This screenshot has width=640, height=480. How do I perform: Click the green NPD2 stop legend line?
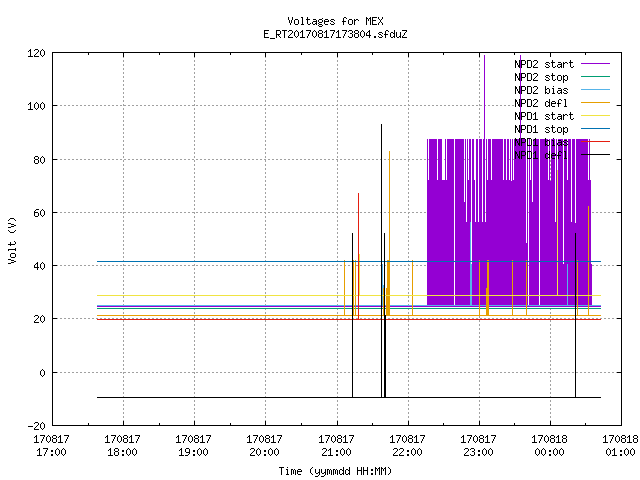point(595,77)
